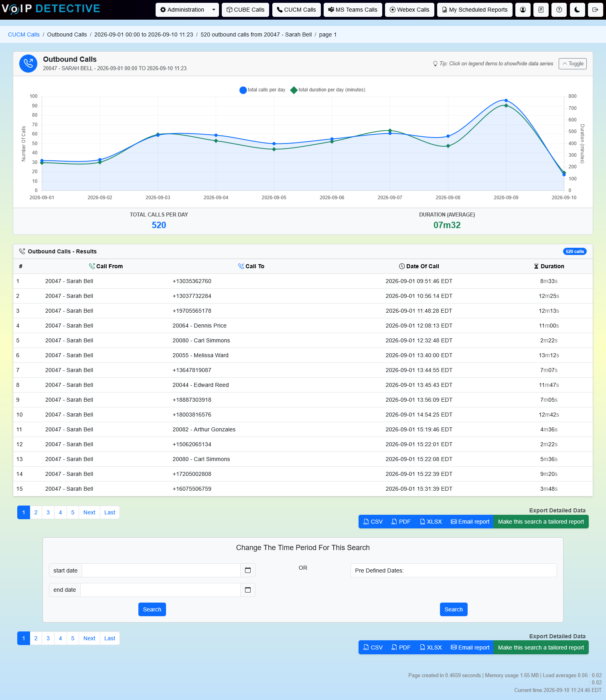Click the 2026-09-09 calls data point

click(506, 101)
